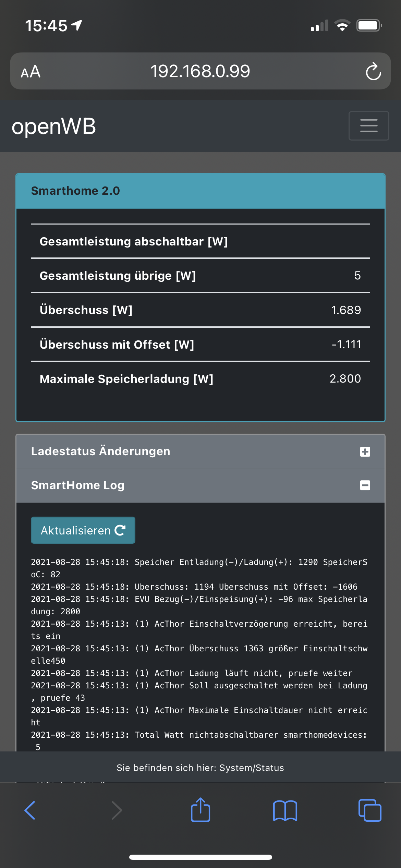Tap the Gesamtleistung abschaltbar [W] row

(x=200, y=241)
